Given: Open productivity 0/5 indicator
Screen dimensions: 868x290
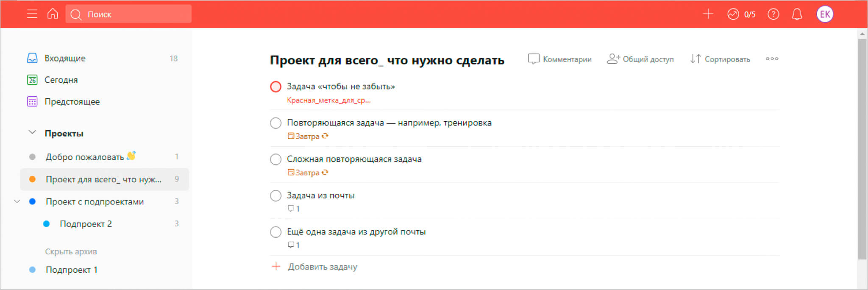Looking at the screenshot, I should (741, 14).
